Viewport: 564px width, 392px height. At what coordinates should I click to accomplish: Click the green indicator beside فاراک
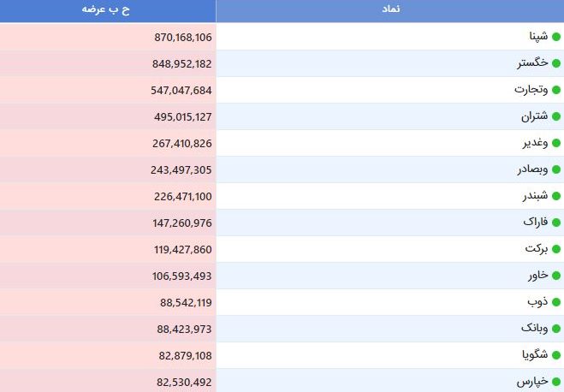point(556,223)
